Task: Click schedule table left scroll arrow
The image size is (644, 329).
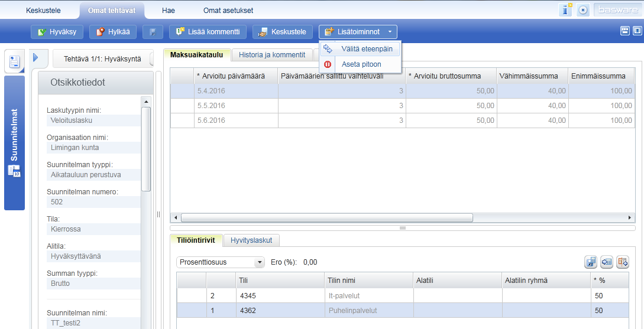Action: click(176, 217)
